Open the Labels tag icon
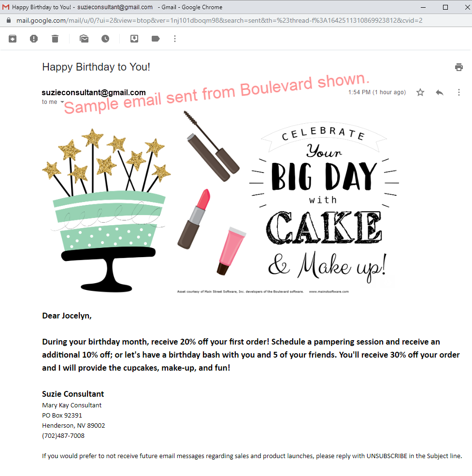 click(156, 39)
